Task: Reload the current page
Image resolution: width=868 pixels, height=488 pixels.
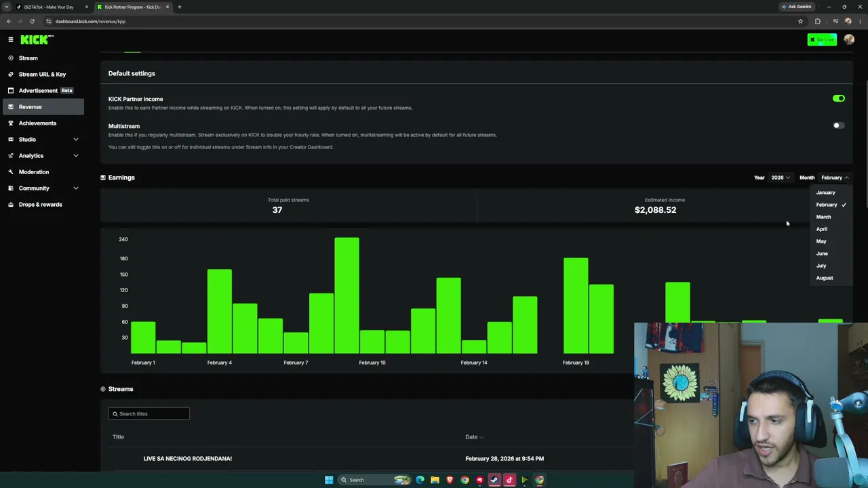Action: click(x=32, y=21)
